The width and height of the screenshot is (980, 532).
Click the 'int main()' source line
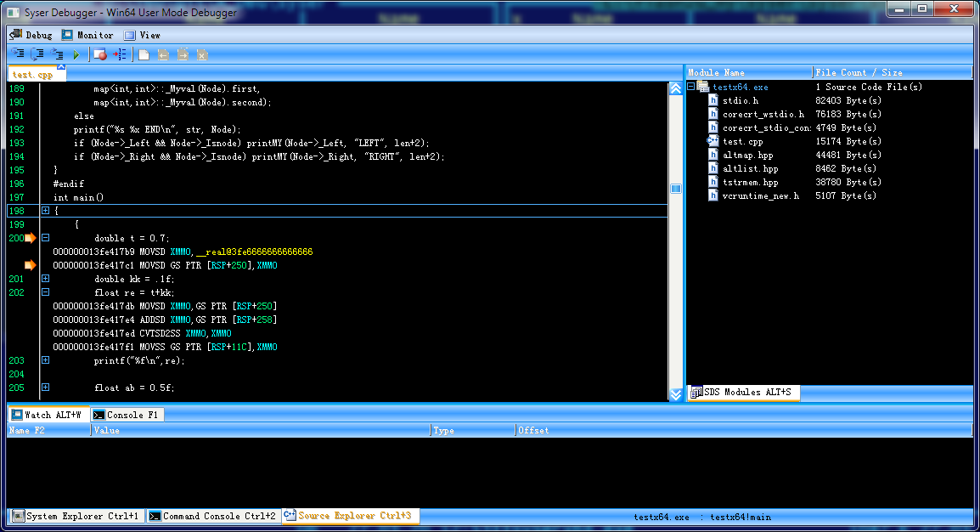tap(78, 197)
